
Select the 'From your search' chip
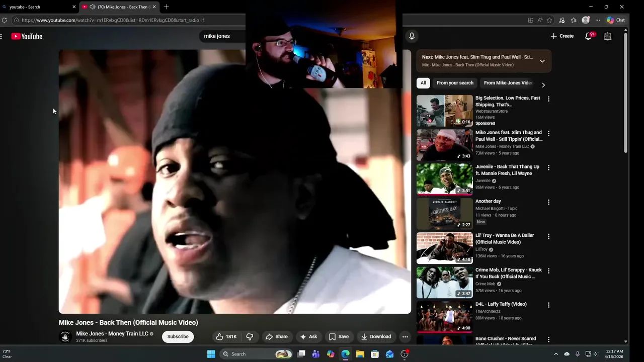coord(455,83)
